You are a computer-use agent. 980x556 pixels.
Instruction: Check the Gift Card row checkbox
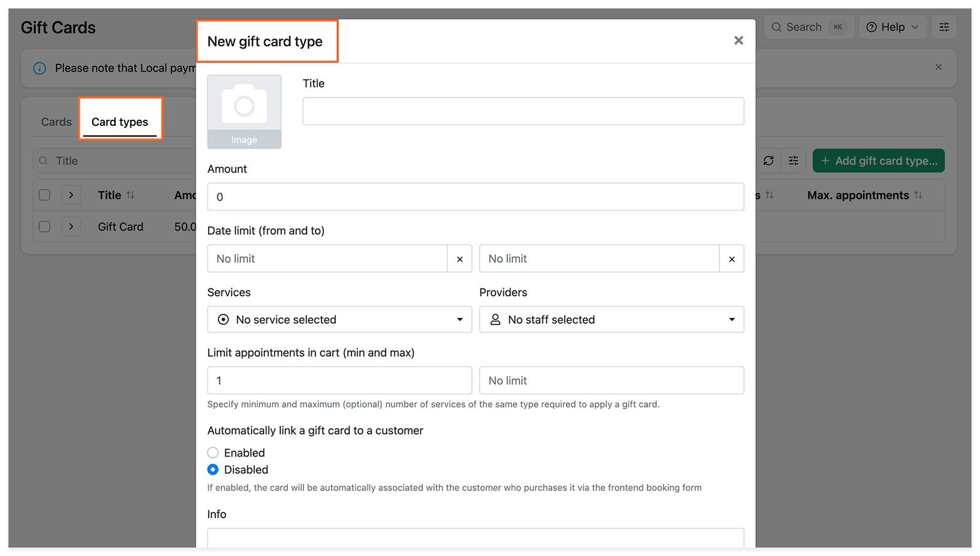pos(45,227)
